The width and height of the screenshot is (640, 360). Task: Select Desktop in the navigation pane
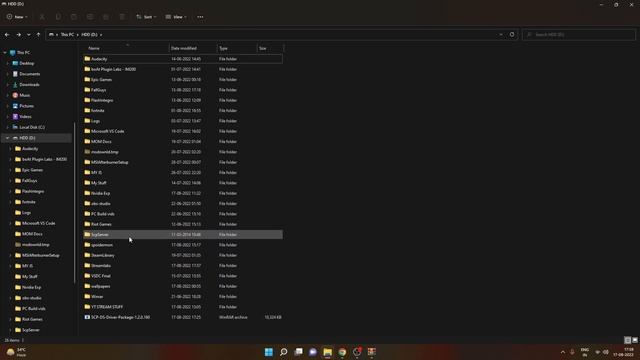click(27, 63)
